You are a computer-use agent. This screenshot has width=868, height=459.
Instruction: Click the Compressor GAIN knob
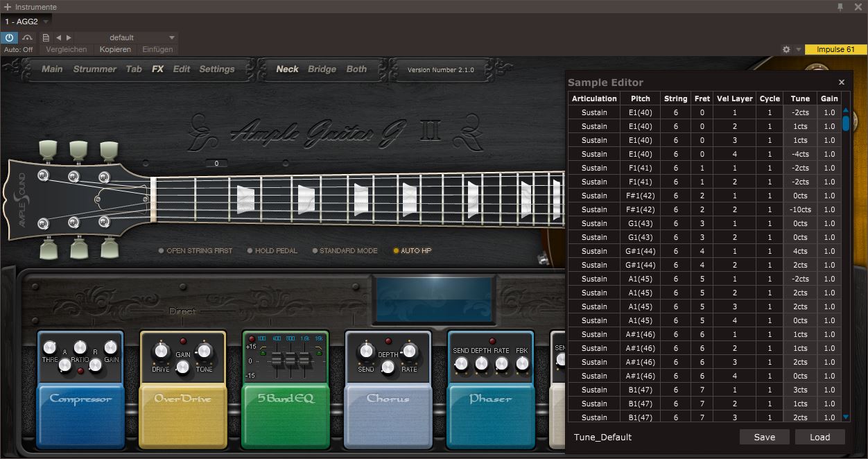pyautogui.click(x=111, y=347)
